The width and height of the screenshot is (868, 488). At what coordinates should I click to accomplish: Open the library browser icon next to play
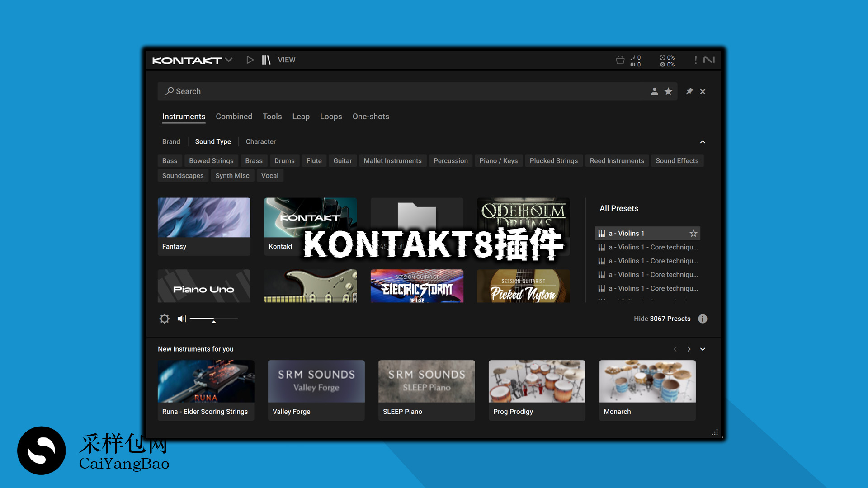[x=266, y=60]
